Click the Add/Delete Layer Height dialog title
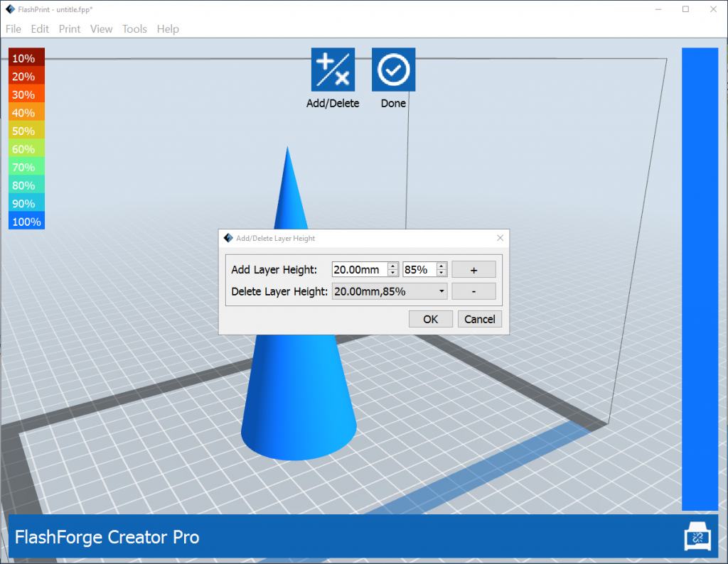This screenshot has width=728, height=564. [x=275, y=238]
